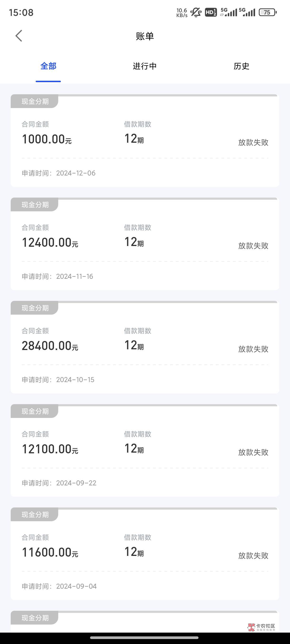Open the 1000.00元 loan bill card
The width and height of the screenshot is (290, 644).
(145, 141)
